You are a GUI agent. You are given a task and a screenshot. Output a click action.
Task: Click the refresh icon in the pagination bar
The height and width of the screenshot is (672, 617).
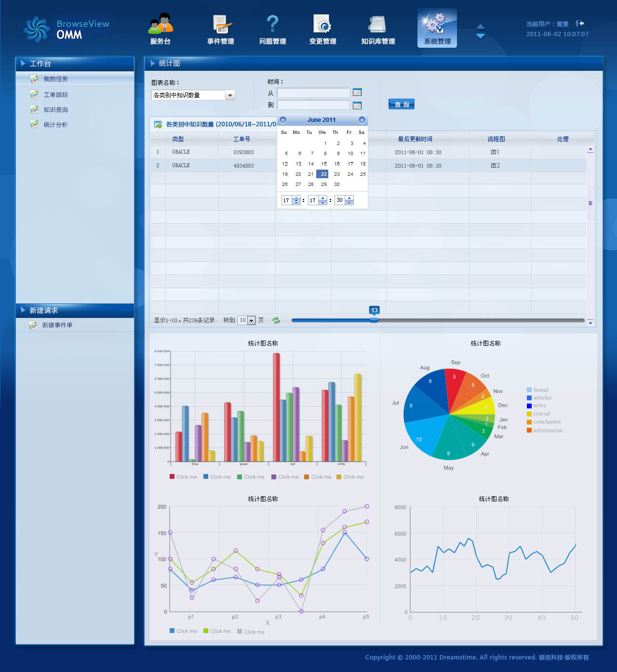pyautogui.click(x=275, y=320)
